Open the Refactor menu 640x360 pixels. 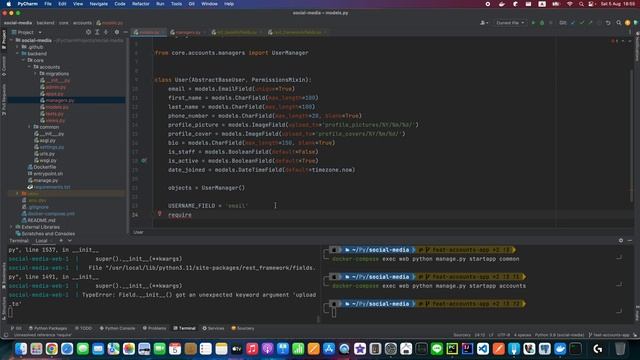click(140, 4)
